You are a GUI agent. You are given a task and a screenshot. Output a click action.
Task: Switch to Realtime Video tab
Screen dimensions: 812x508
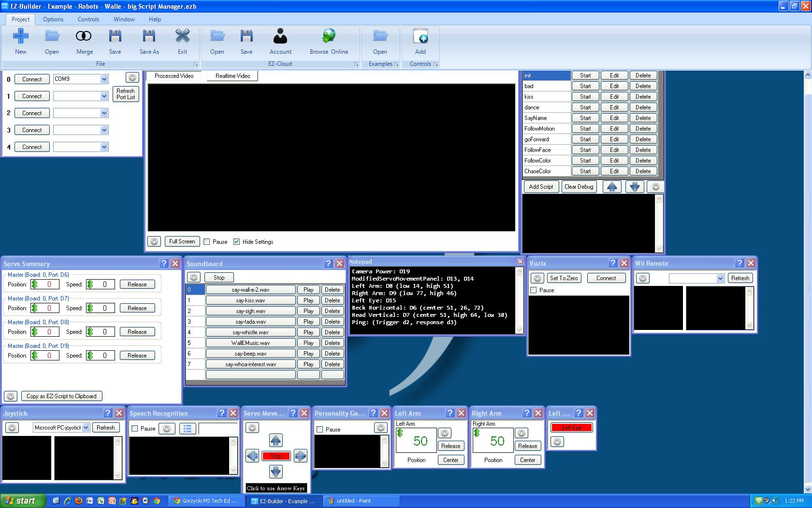(x=232, y=76)
